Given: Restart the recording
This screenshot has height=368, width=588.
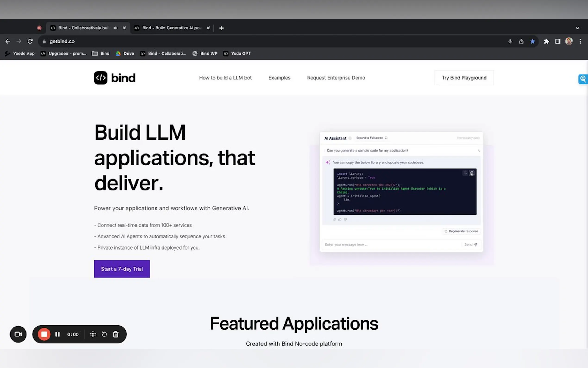Looking at the screenshot, I should 104,334.
